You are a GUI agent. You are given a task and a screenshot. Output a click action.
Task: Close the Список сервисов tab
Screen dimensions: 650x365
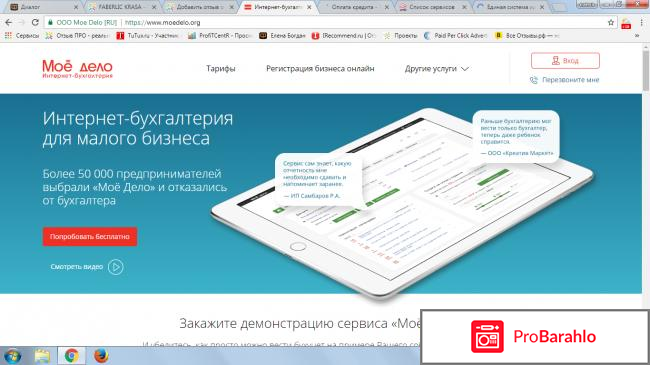(464, 7)
